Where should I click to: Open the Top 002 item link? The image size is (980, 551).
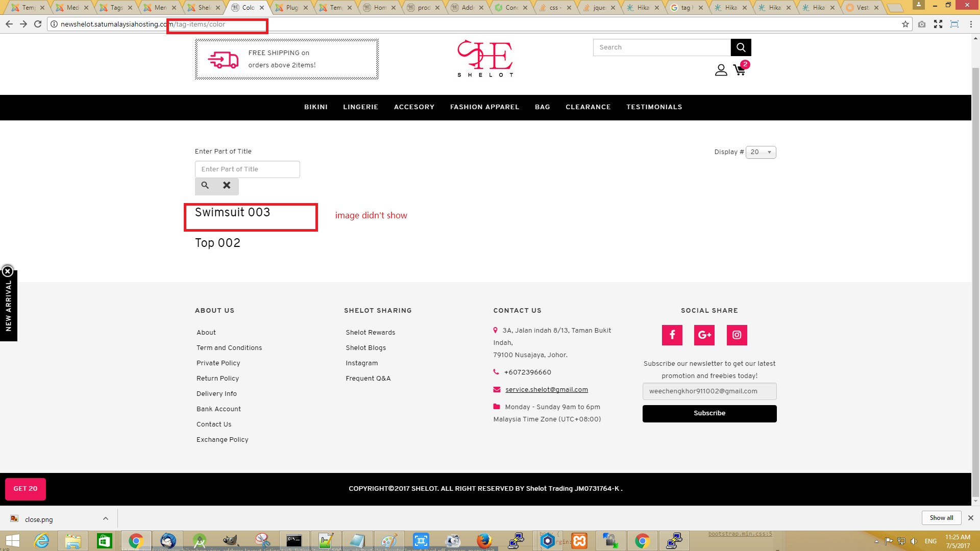217,243
